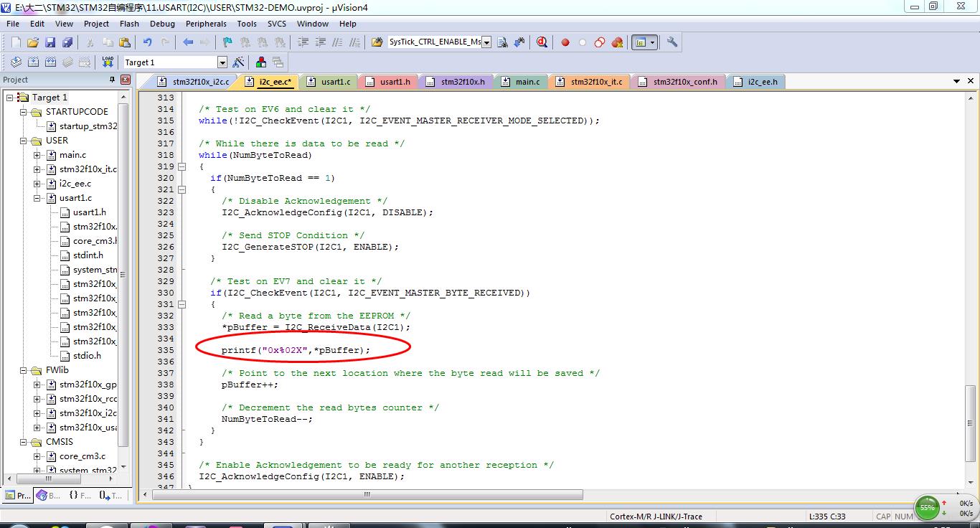
Task: Collapse the code fold at line 319
Action: [x=182, y=166]
